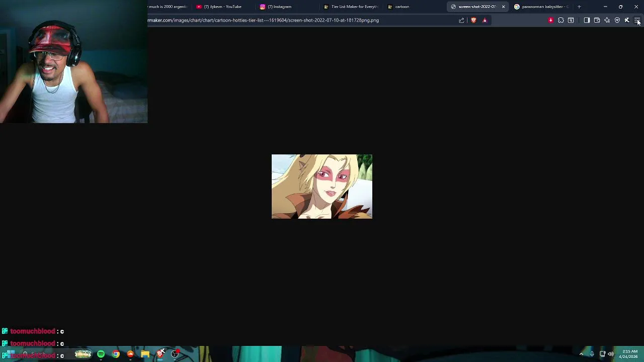Open the volume speaker tray icon
The width and height of the screenshot is (644, 362).
click(x=611, y=354)
